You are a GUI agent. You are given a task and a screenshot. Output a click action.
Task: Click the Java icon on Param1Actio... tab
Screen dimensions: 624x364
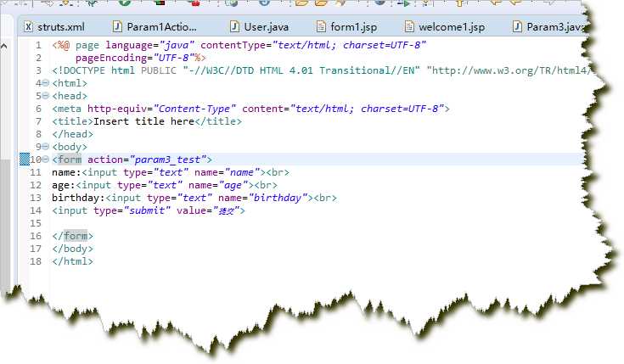(x=117, y=26)
